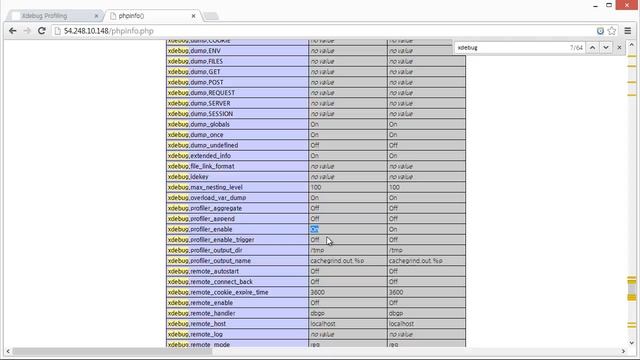The width and height of the screenshot is (640, 360).
Task: Click the xdebug.dump.ENV label
Action: (194, 51)
